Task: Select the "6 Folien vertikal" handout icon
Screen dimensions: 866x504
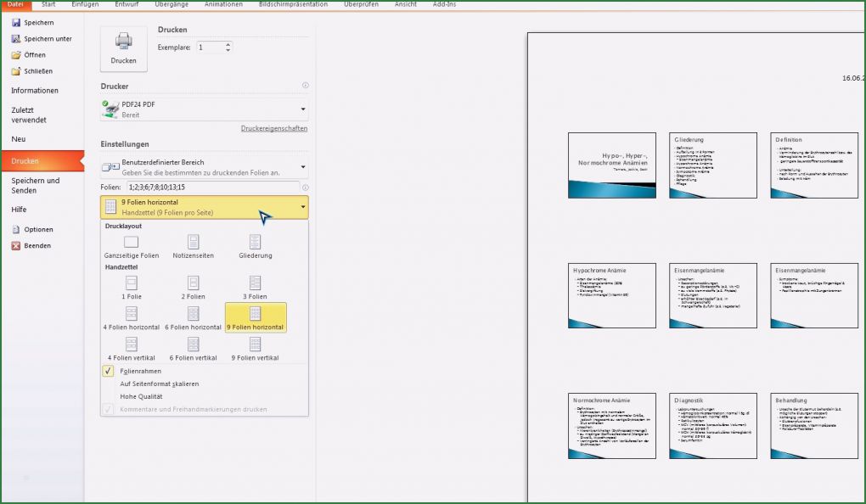Action: point(194,344)
